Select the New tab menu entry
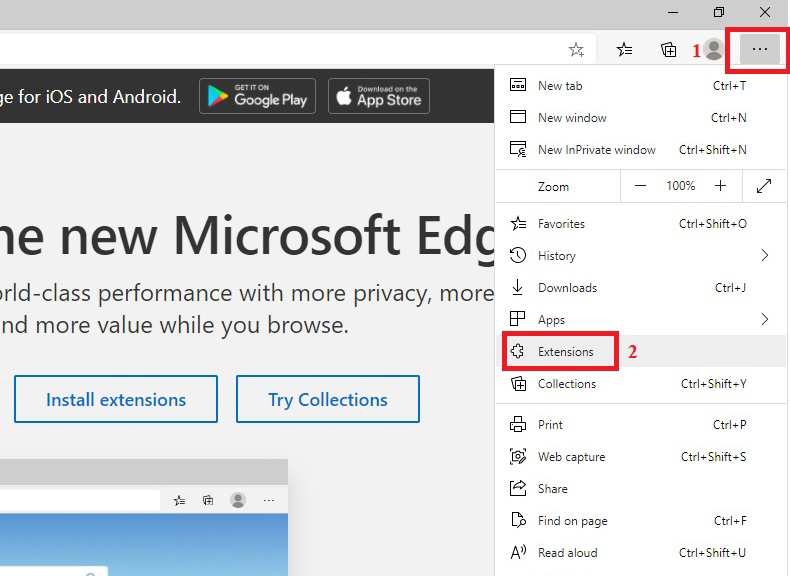790x576 pixels. (x=640, y=85)
